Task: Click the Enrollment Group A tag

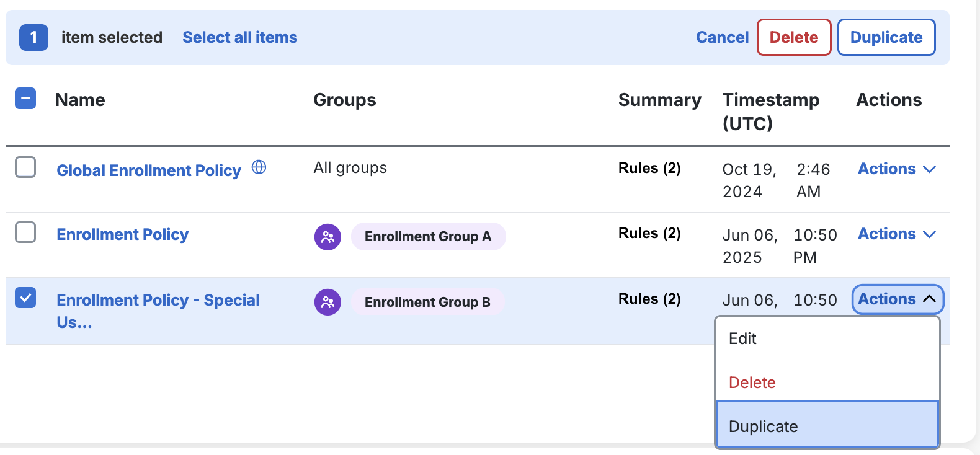Action: click(428, 237)
